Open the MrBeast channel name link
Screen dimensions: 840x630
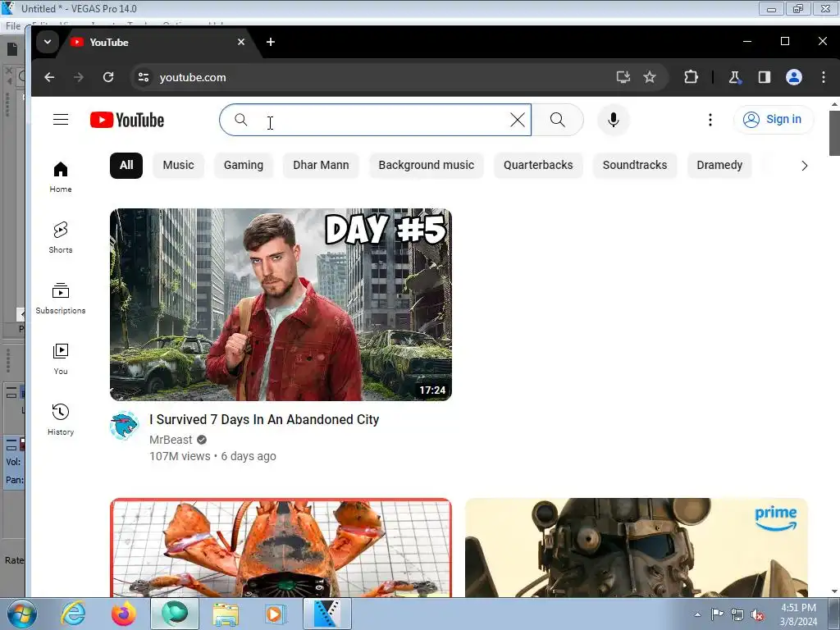171,440
